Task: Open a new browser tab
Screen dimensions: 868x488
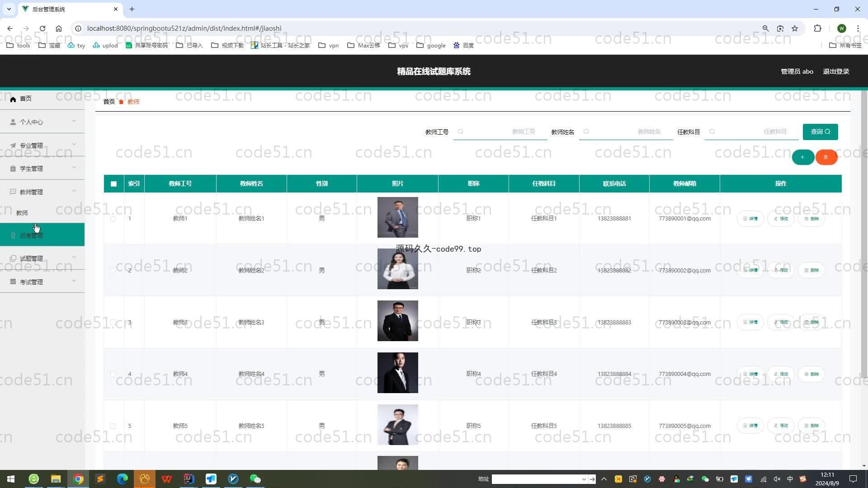Action: (132, 9)
